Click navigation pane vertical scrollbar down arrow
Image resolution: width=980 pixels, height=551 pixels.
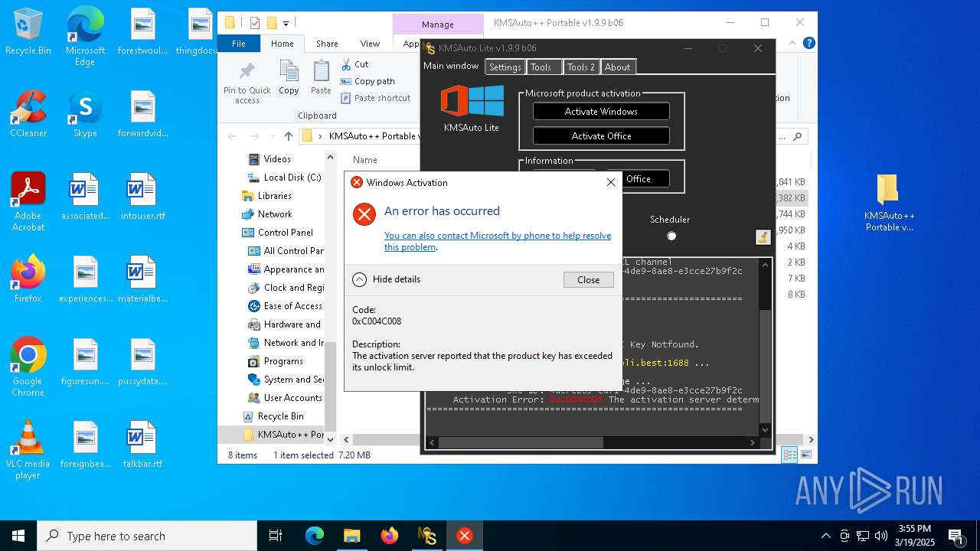point(331,440)
